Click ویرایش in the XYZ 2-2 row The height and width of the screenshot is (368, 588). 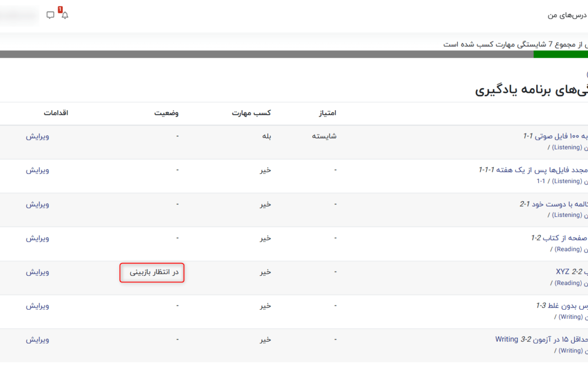38,272
